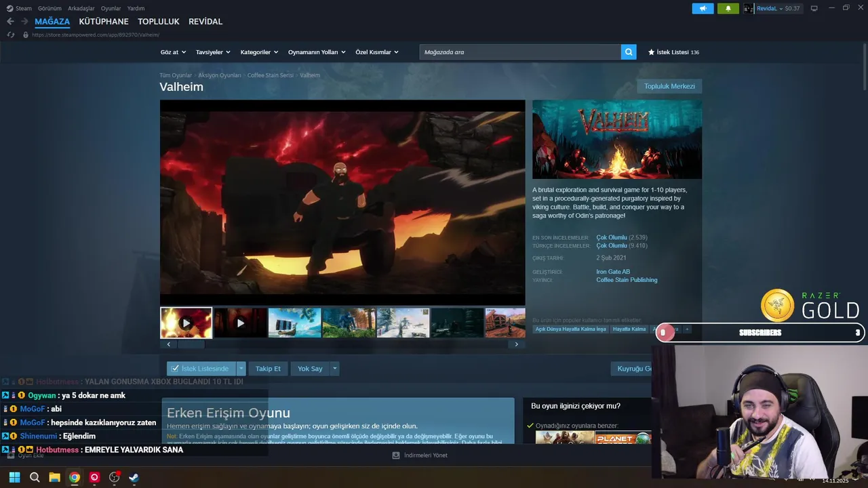Click the downloads icon beside İndirmeleri Yönet
The image size is (868, 488).
pyautogui.click(x=396, y=455)
